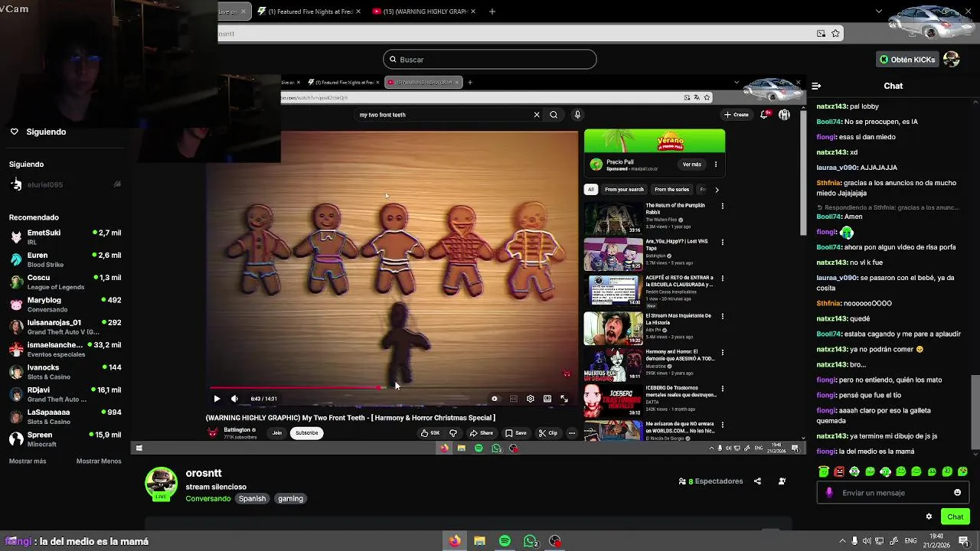
Task: Enter fullscreen on the YouTube player
Action: [564, 399]
